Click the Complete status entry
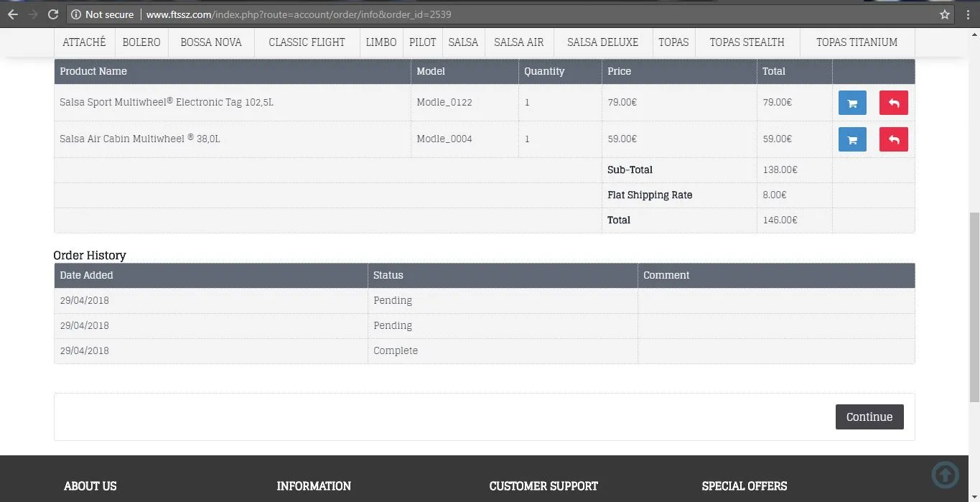 pyautogui.click(x=396, y=350)
